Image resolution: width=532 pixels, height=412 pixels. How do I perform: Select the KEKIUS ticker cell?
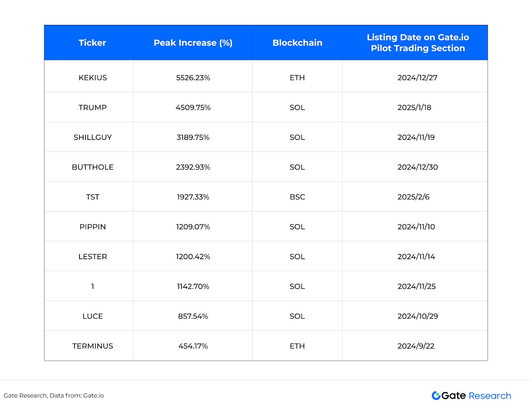[x=93, y=78]
